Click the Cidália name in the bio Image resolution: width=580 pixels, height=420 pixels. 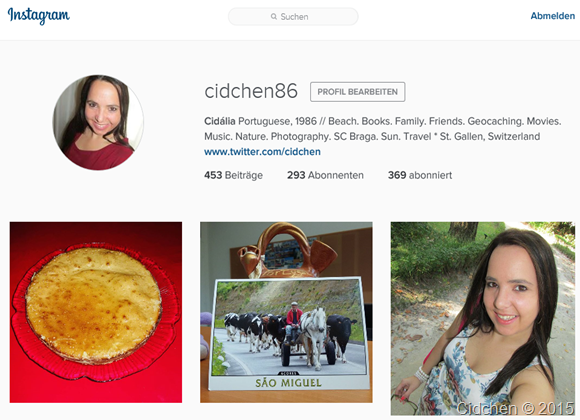point(219,121)
